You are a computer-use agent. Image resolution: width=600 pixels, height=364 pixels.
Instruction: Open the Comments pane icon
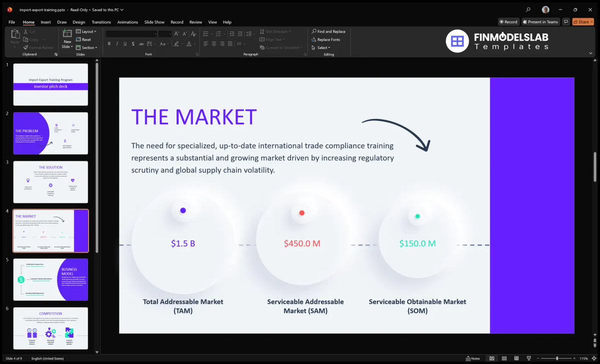[x=566, y=21]
